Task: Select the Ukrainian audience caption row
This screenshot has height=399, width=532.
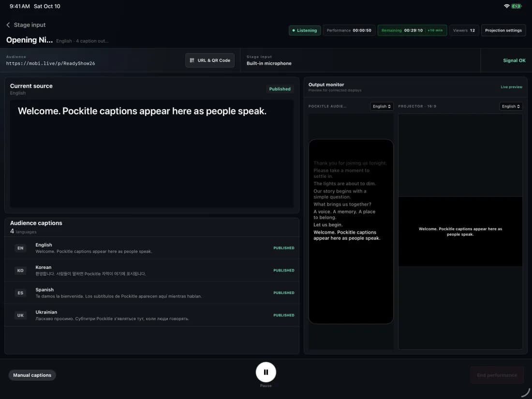Action: pos(152,315)
